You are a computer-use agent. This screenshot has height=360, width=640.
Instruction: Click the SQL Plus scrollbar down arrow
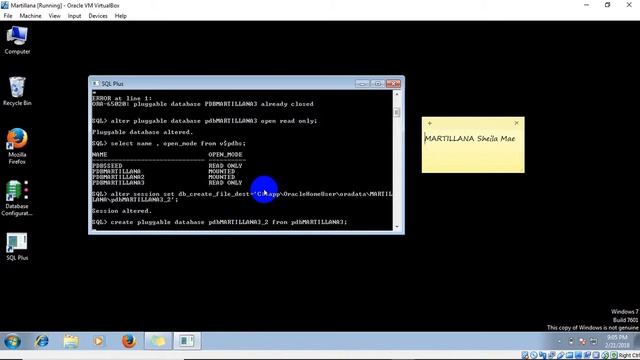click(x=396, y=227)
